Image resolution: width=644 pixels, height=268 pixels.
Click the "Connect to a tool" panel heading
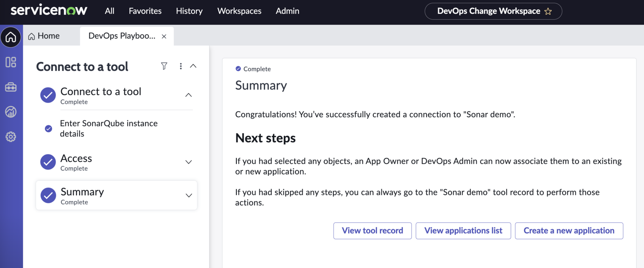82,67
